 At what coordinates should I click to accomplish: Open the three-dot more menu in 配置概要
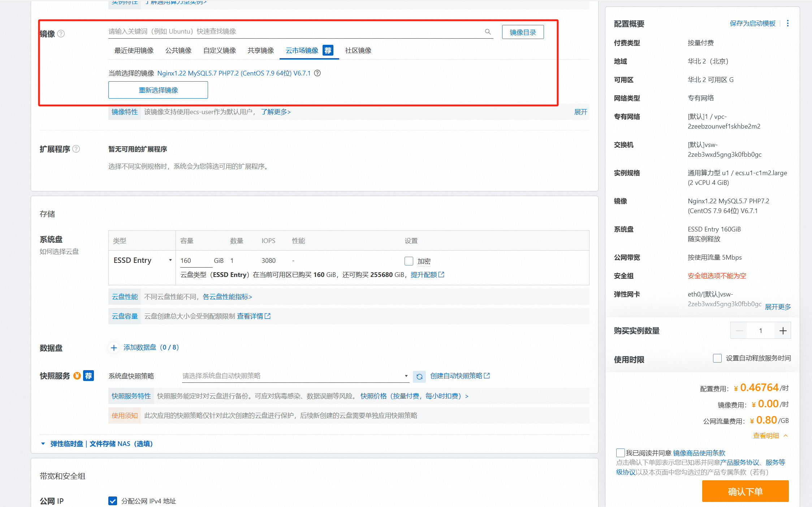pyautogui.click(x=787, y=23)
